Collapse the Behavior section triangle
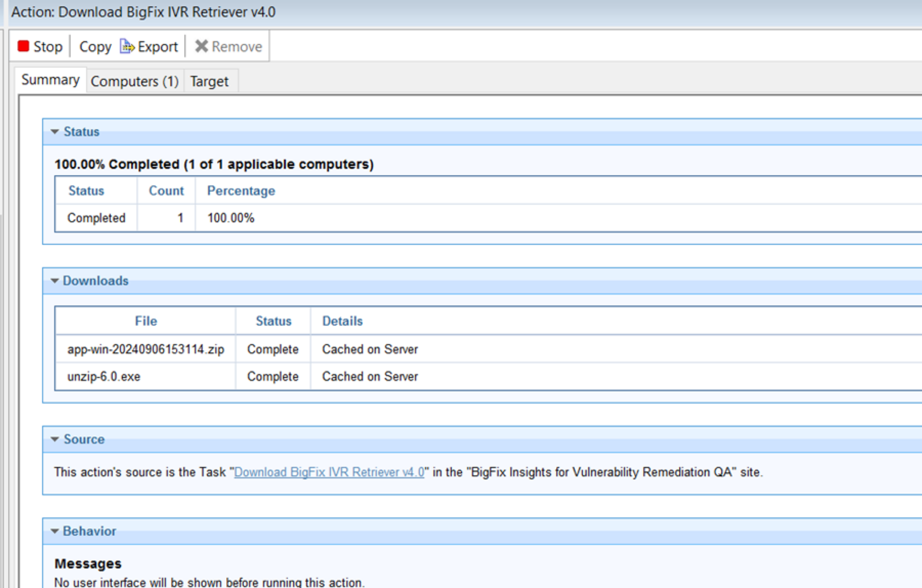The height and width of the screenshot is (588, 922). [55, 531]
